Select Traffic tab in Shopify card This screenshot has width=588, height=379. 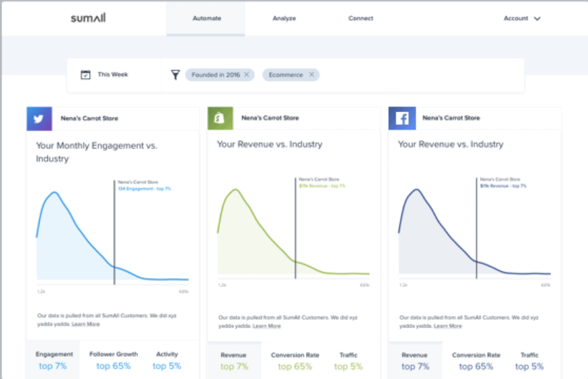click(348, 361)
